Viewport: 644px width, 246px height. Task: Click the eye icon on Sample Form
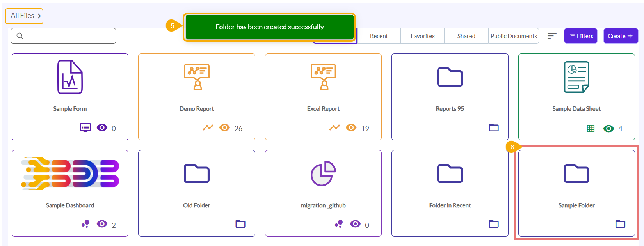click(102, 127)
